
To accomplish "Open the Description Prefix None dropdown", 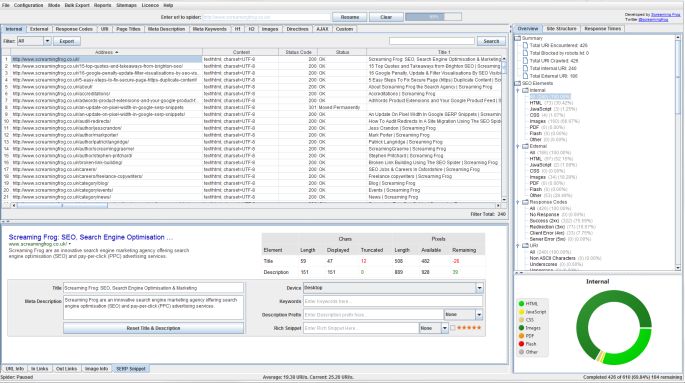I will [463, 314].
